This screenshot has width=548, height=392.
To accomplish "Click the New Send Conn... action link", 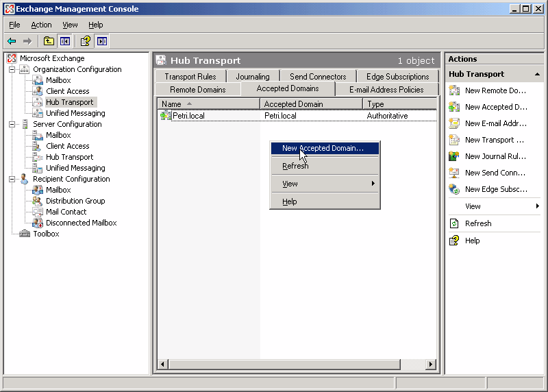I will [495, 173].
